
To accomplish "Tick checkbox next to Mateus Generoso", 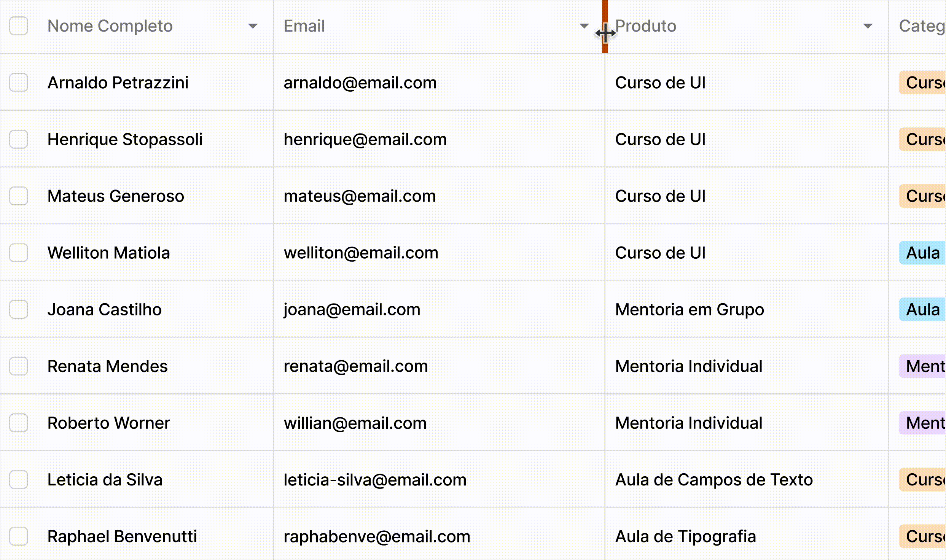I will tap(19, 196).
